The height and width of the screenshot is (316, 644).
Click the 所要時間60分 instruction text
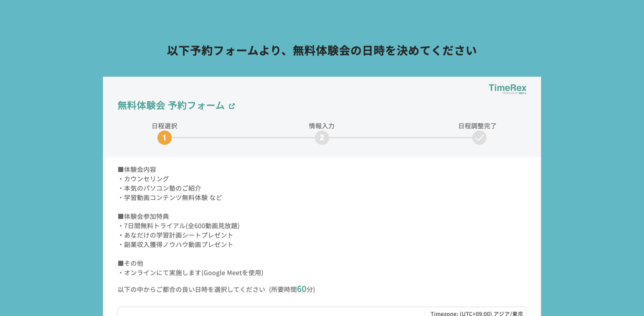click(216, 289)
